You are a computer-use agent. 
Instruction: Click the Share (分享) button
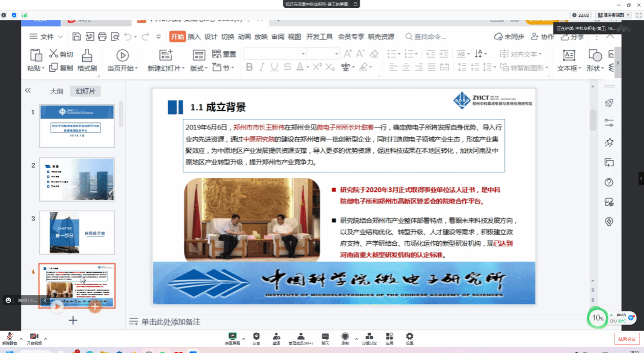[571, 37]
